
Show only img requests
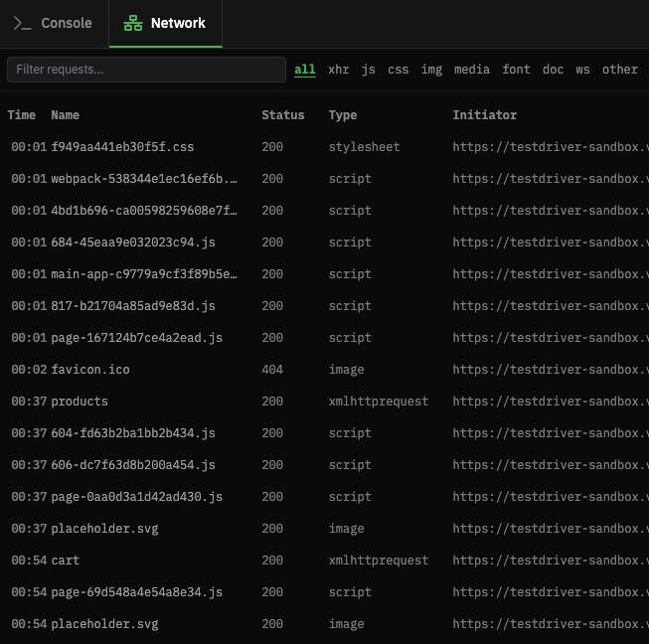click(x=431, y=70)
